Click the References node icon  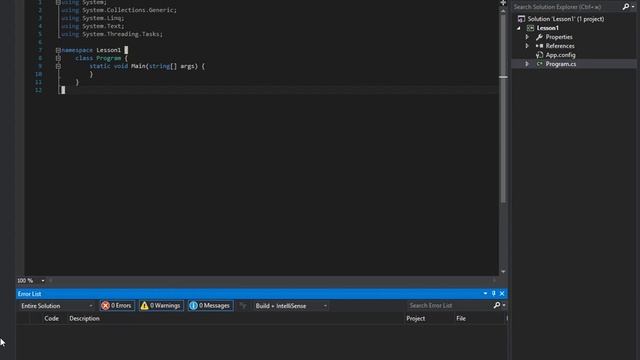tap(539, 46)
